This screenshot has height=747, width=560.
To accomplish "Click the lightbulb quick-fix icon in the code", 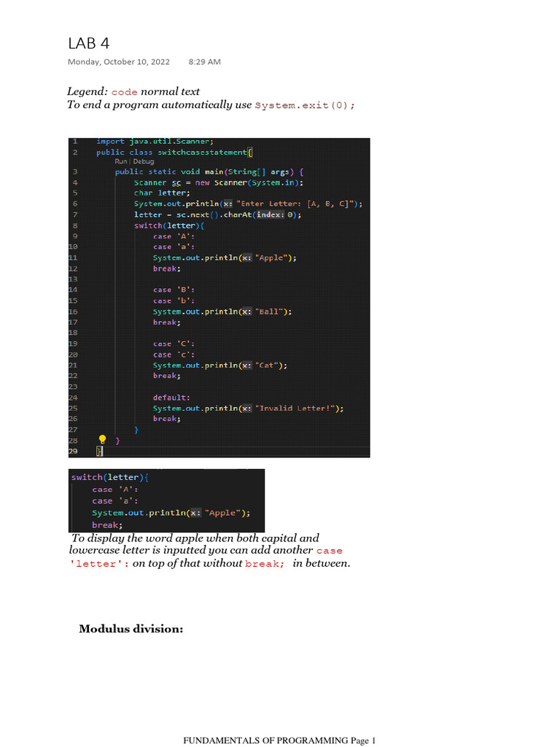I will click(x=102, y=440).
